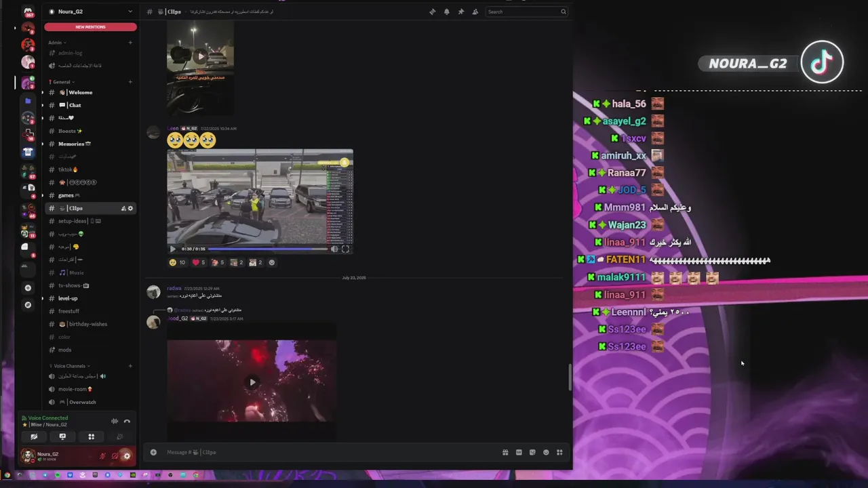Toggle member list icon in header

point(475,12)
